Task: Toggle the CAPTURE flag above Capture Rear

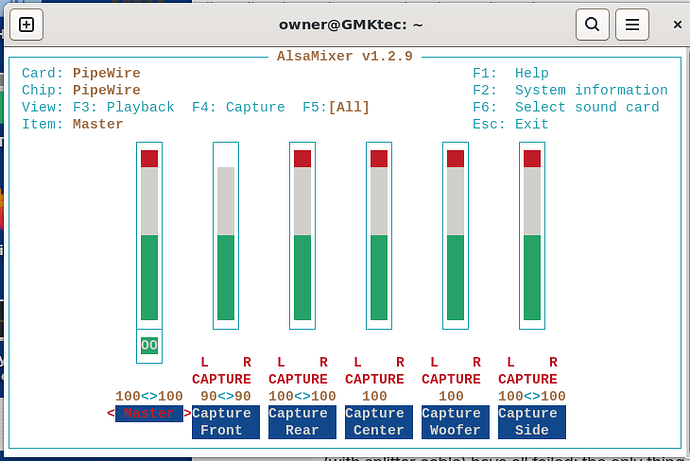Action: [298, 379]
